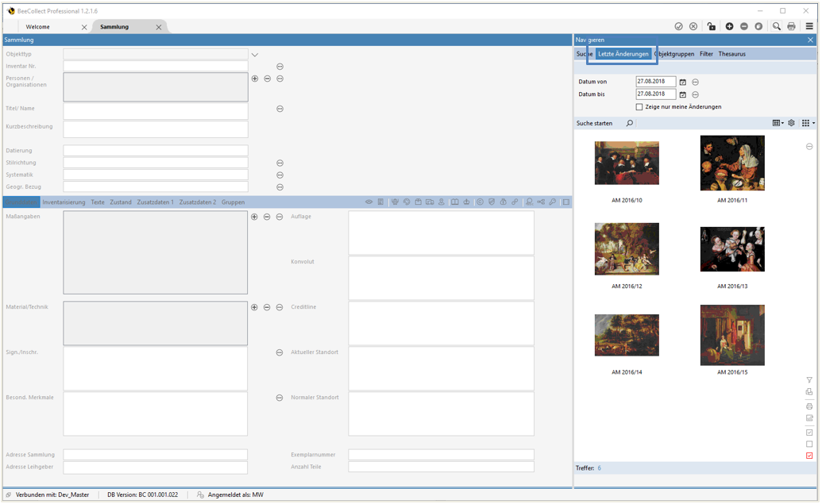The height and width of the screenshot is (504, 822).
Task: Open the grid thumbnail view dropdown
Action: (808, 123)
